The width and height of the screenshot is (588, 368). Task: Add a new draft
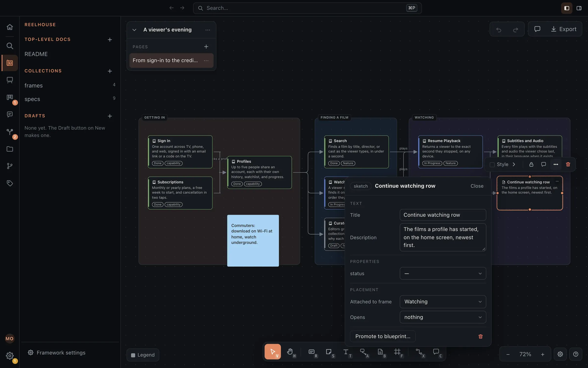pyautogui.click(x=110, y=116)
